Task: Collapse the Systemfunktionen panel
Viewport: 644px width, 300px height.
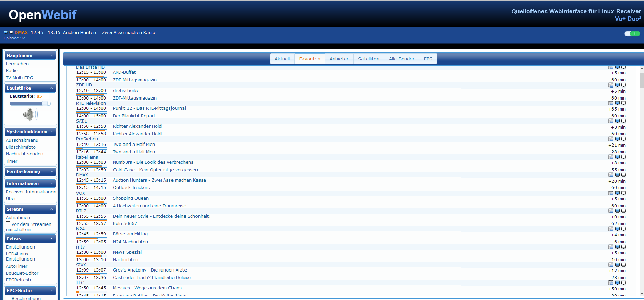Action: 52,132
